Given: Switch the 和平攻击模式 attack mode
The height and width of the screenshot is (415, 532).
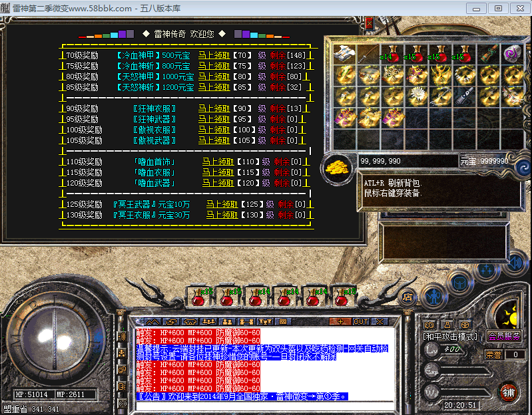Looking at the screenshot, I should click(450, 337).
